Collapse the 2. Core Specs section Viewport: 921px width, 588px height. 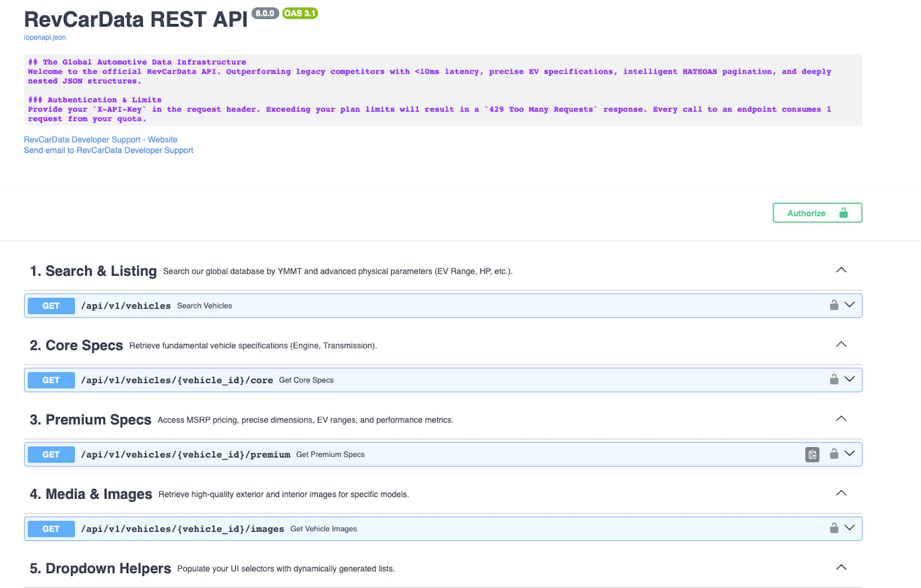pos(841,344)
